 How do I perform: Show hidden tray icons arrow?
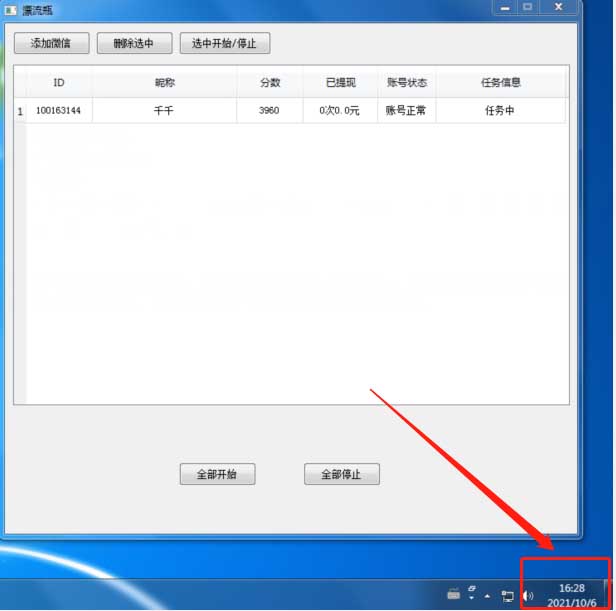click(x=487, y=596)
